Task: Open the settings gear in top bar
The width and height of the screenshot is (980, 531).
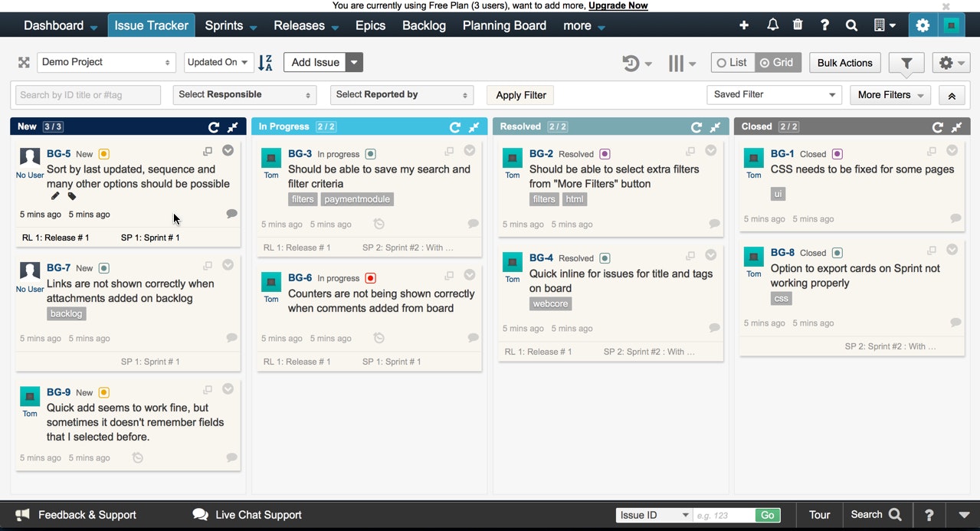Action: pyautogui.click(x=923, y=25)
